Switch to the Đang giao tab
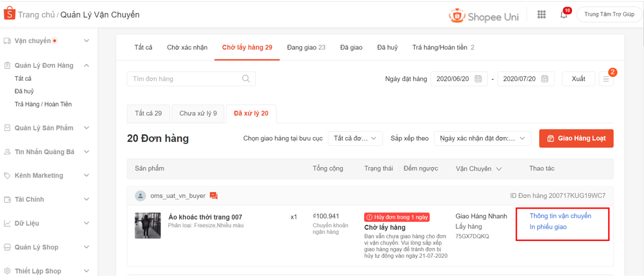This screenshot has width=644, height=278. pos(306,48)
